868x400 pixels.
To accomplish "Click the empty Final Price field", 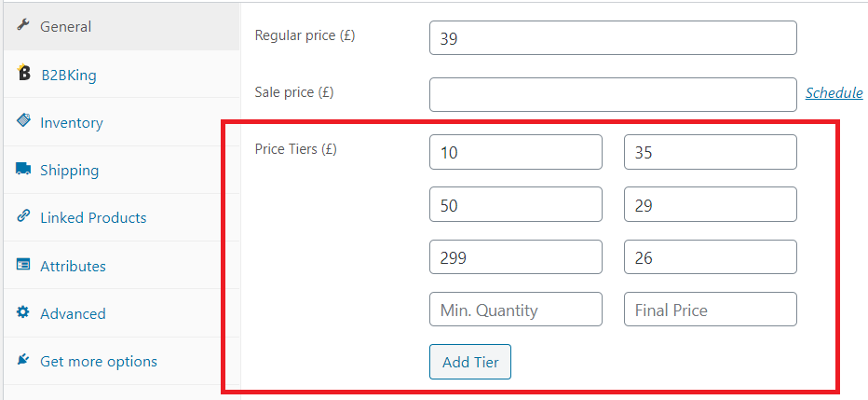I will (x=711, y=310).
